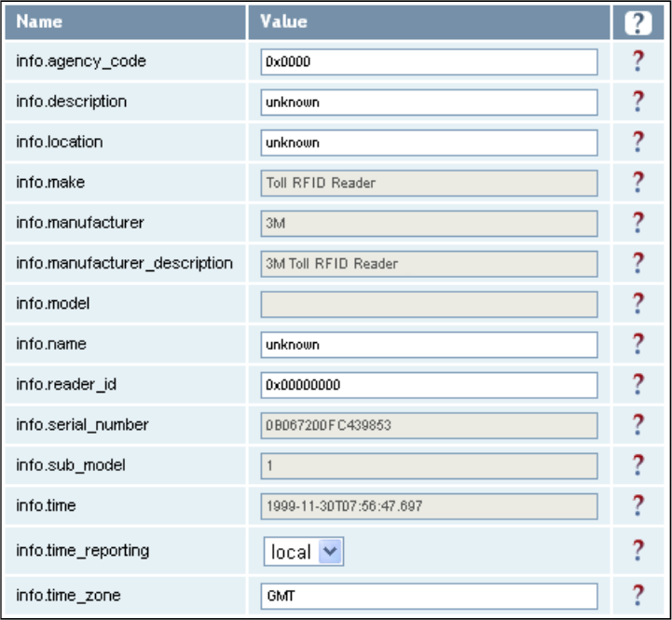The height and width of the screenshot is (620, 672).
Task: Show help for info.time_reporting
Action: click(638, 550)
